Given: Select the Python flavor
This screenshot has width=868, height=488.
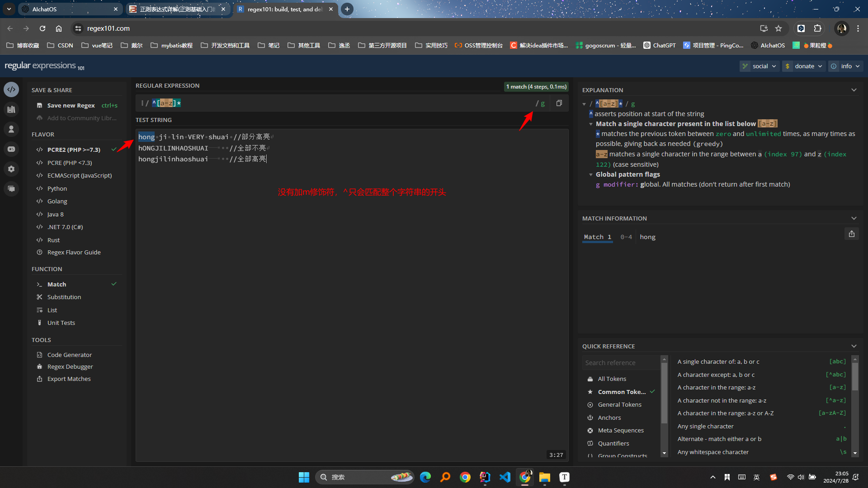Looking at the screenshot, I should [57, 188].
